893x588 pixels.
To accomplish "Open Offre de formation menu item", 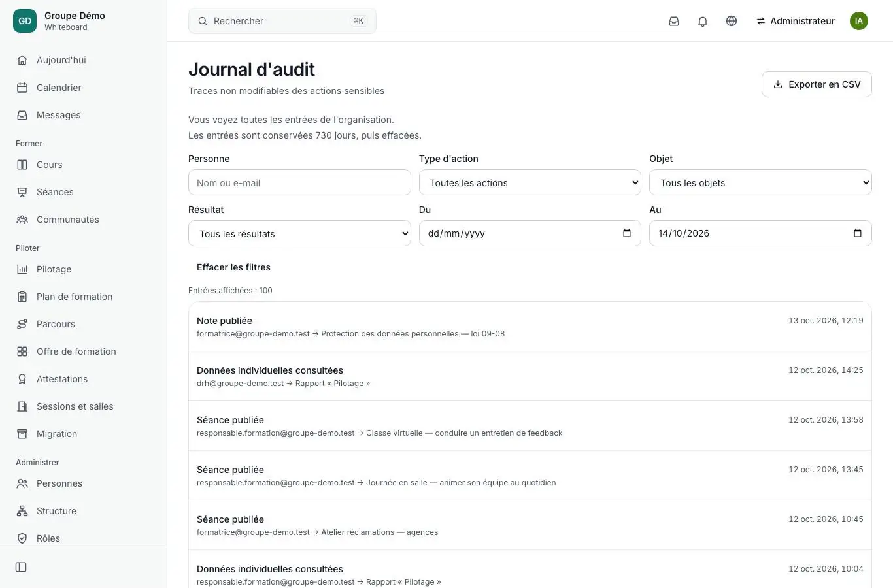I will 84,351.
